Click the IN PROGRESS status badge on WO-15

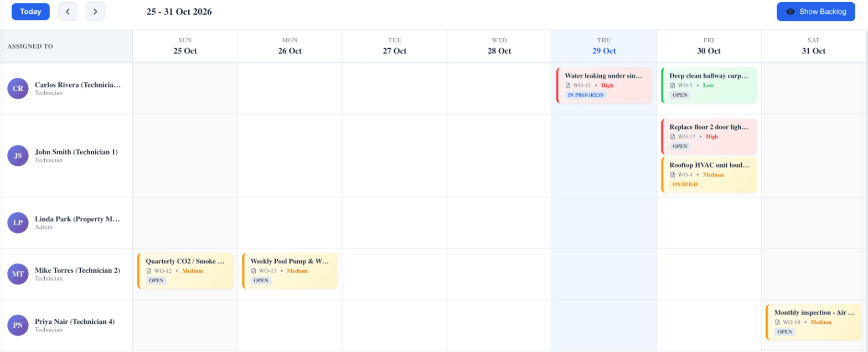pyautogui.click(x=586, y=95)
